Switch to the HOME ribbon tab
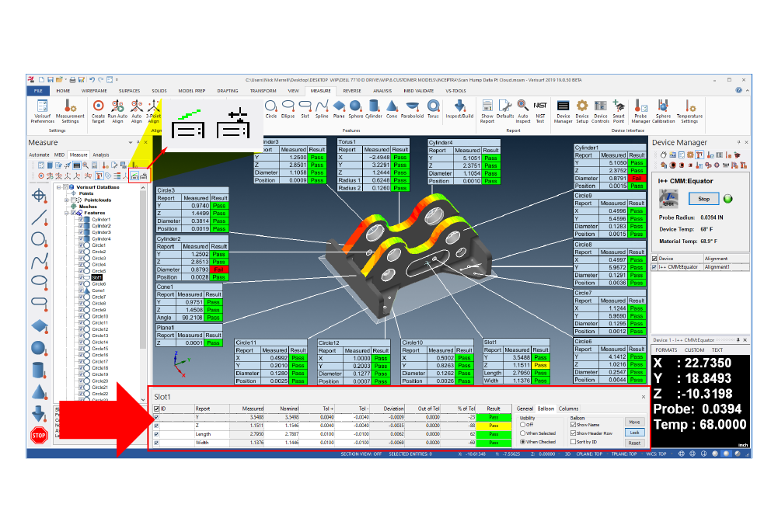778x532 pixels. 63,91
